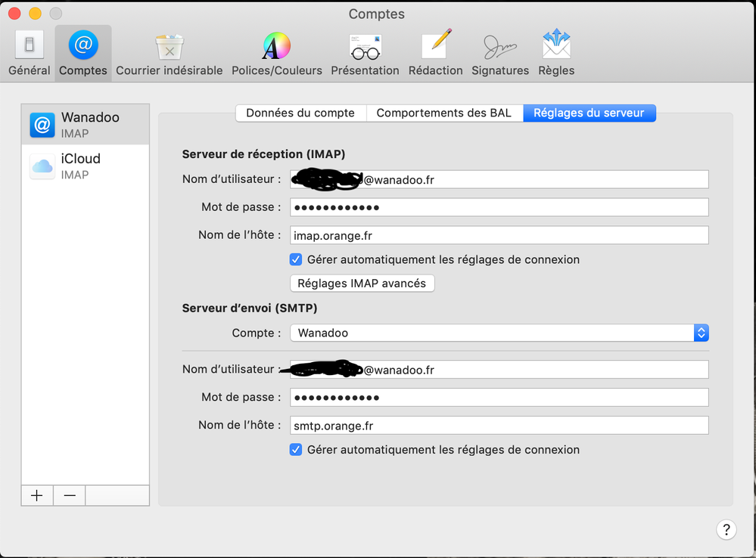Viewport: 756px width, 558px height.
Task: Click the IMAP Mot de passe field
Action: tap(499, 207)
